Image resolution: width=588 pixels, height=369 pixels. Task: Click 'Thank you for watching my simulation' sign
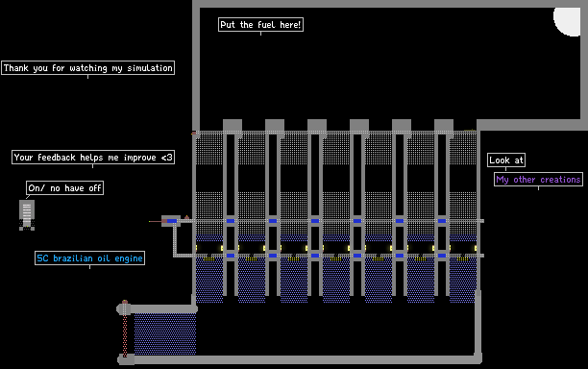point(87,68)
